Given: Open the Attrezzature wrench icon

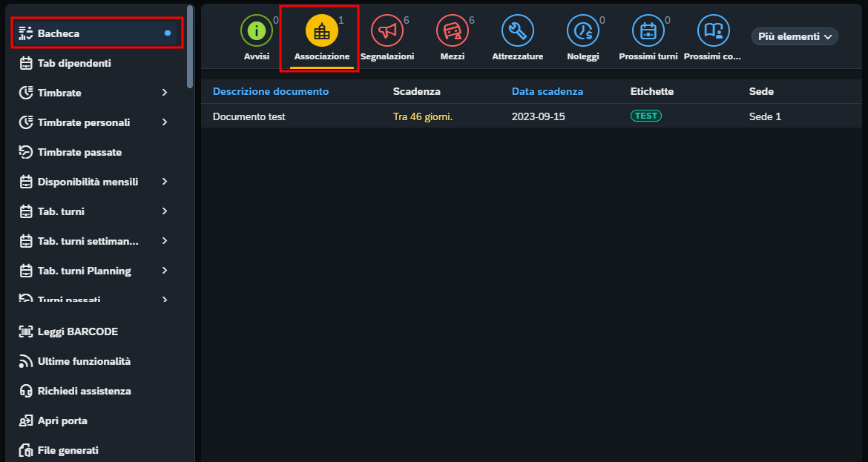Looking at the screenshot, I should tap(518, 30).
